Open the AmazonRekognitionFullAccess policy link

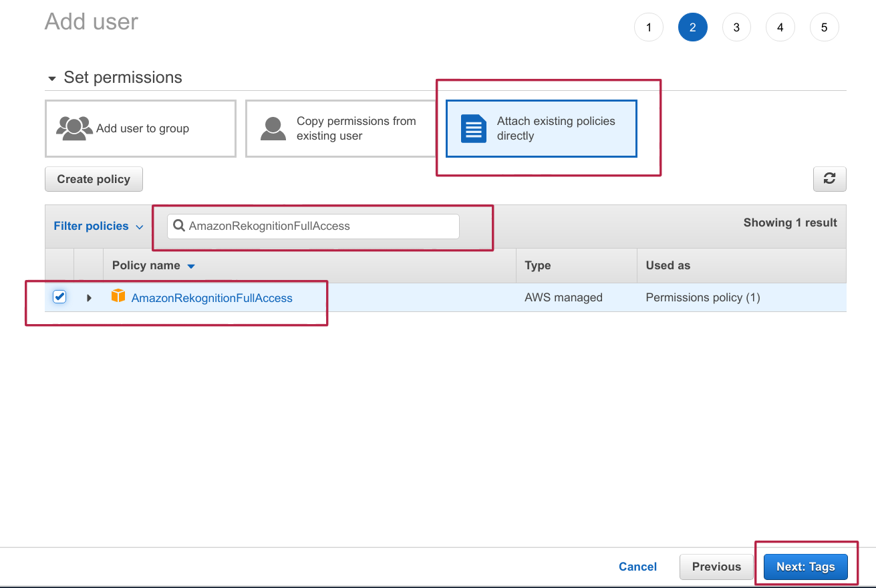pyautogui.click(x=212, y=298)
